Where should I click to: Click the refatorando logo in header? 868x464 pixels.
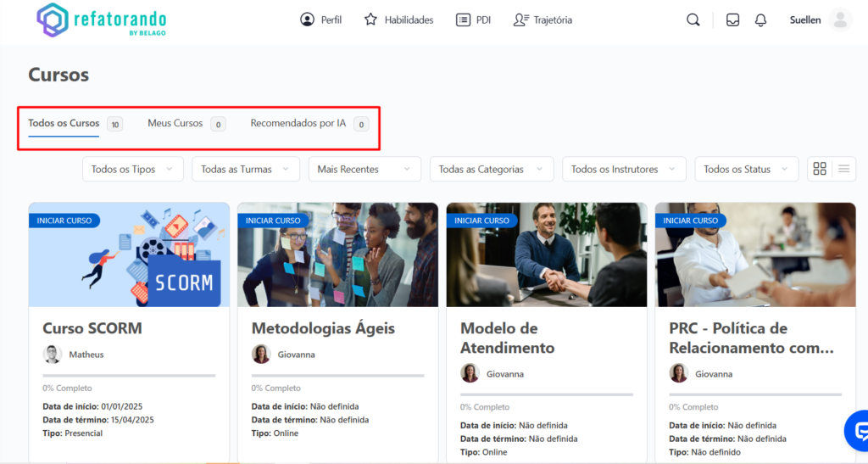(101, 20)
